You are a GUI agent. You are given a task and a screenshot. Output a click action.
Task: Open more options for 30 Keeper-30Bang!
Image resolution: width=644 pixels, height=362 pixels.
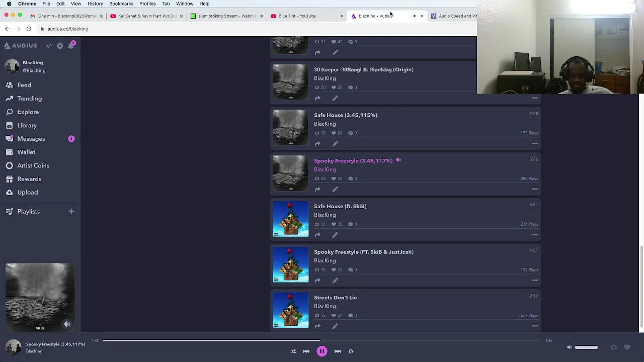pos(535,99)
